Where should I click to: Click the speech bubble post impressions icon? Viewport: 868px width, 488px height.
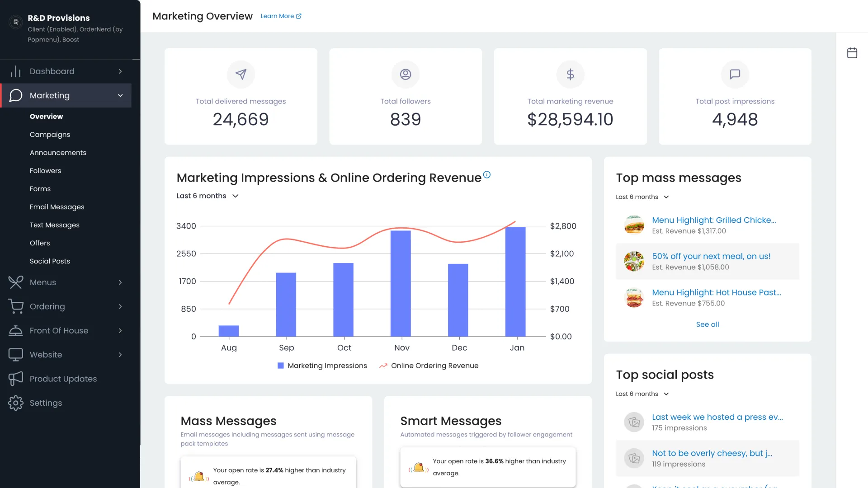coord(735,74)
